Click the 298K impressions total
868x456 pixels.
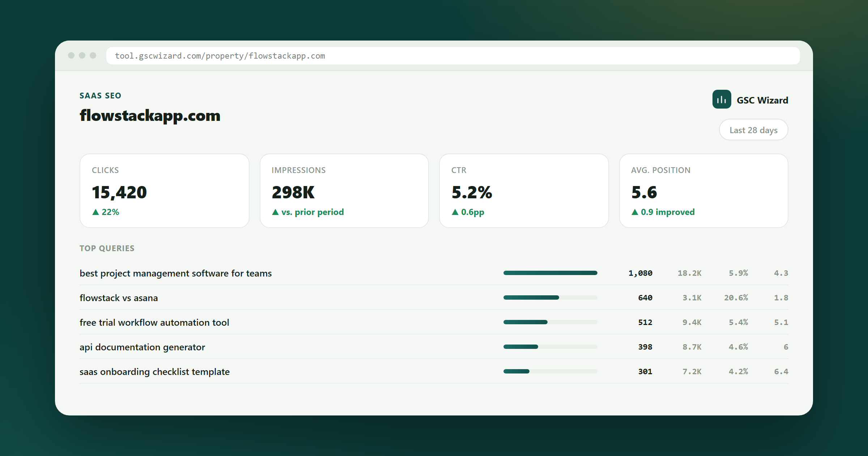click(293, 192)
